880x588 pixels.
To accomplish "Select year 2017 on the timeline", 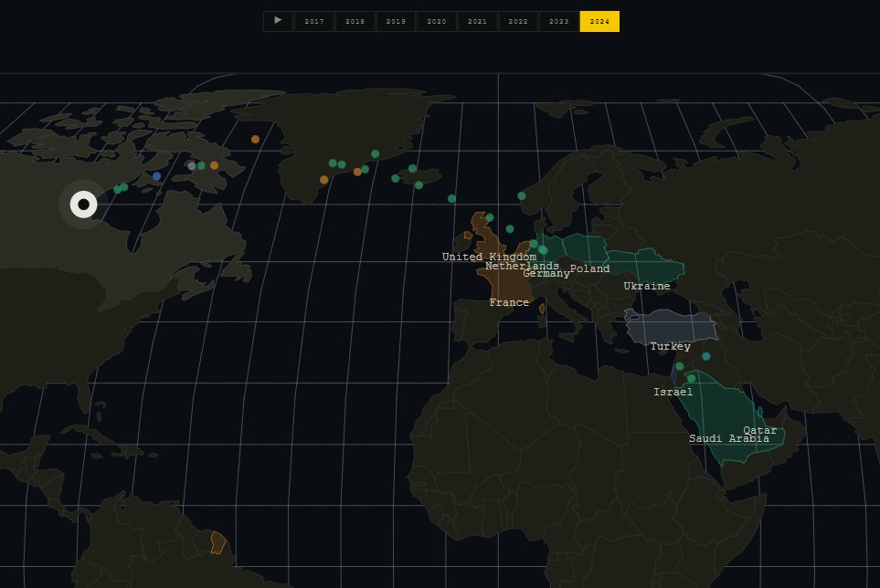I will (x=313, y=21).
